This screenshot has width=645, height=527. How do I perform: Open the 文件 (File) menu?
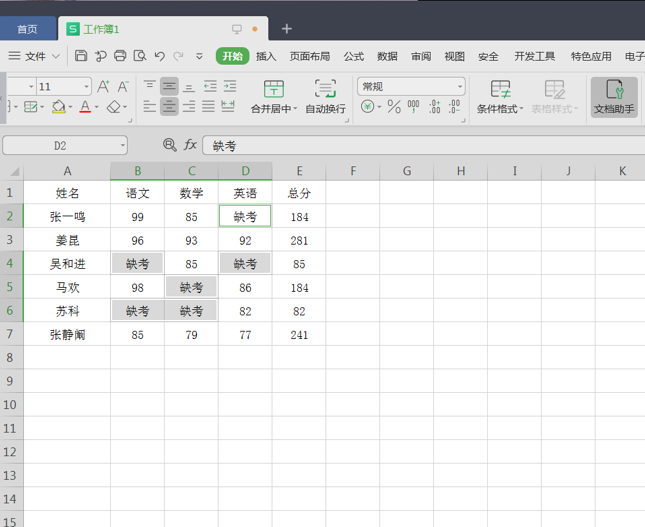tap(35, 56)
